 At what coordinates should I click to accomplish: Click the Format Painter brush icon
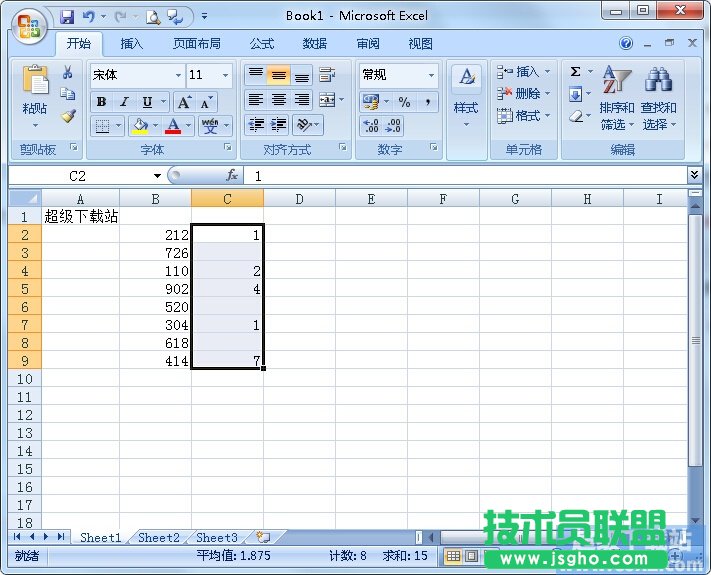[68, 116]
